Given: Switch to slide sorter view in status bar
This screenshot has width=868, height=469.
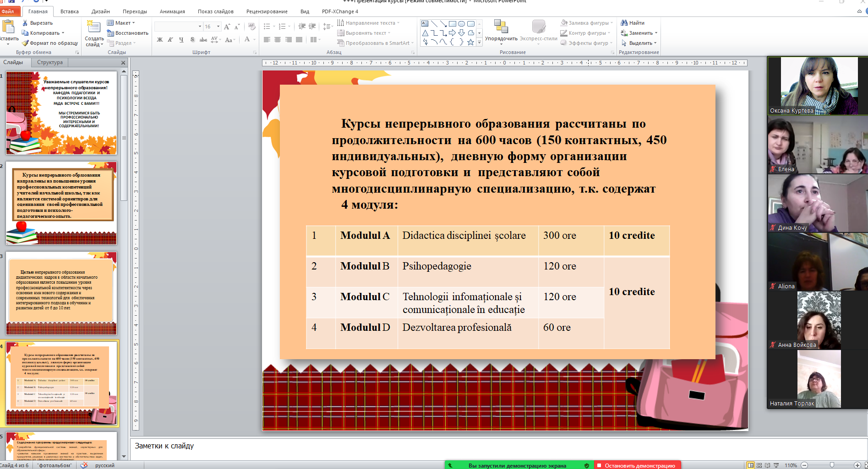Looking at the screenshot, I should point(759,465).
